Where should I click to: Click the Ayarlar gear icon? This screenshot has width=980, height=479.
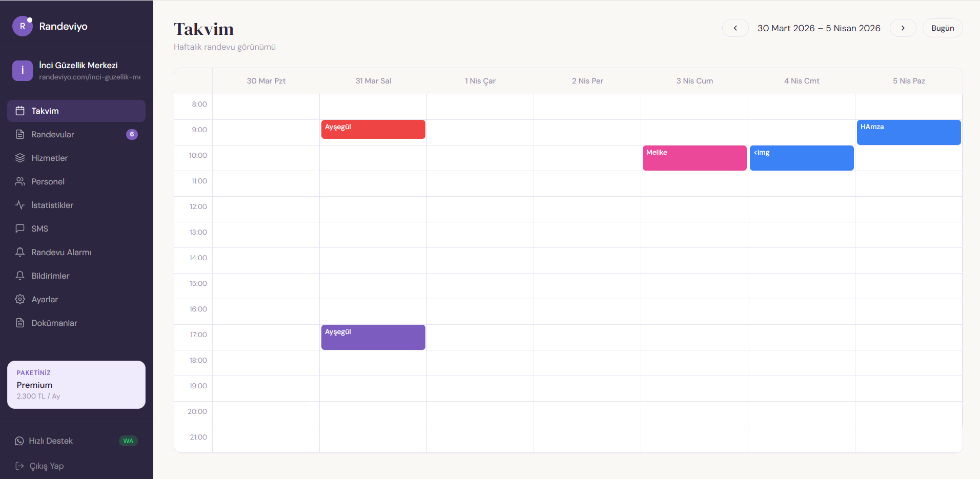coord(20,299)
